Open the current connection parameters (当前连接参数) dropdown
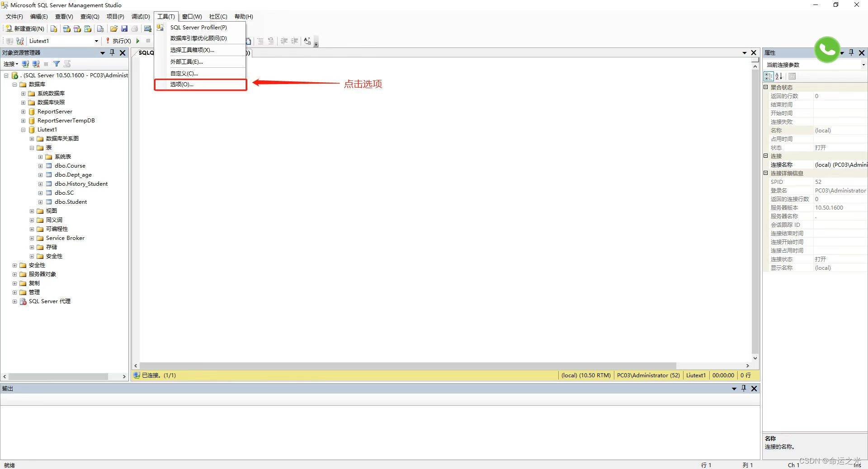868x469 pixels. tap(863, 65)
